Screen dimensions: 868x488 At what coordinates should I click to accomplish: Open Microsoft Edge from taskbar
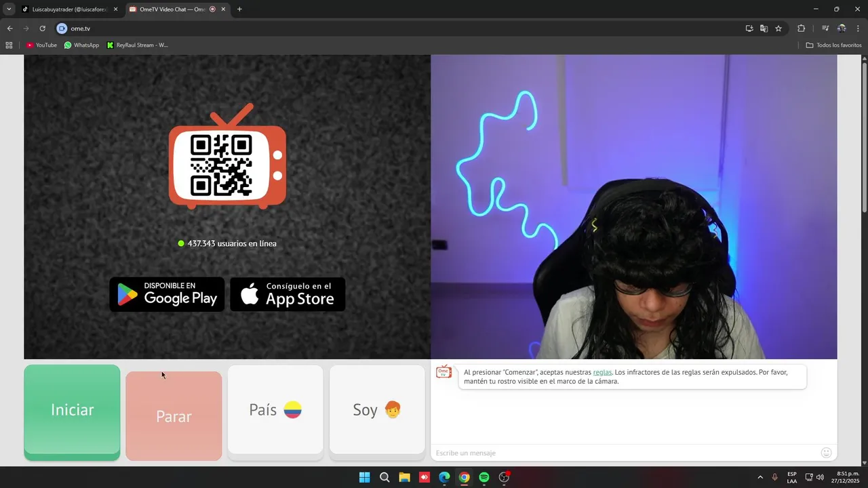(444, 477)
